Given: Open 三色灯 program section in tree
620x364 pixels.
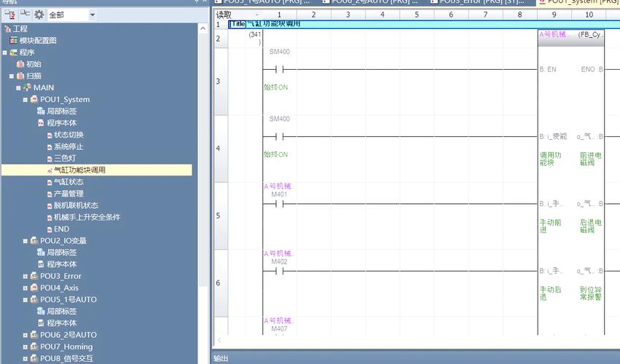Looking at the screenshot, I should click(64, 158).
